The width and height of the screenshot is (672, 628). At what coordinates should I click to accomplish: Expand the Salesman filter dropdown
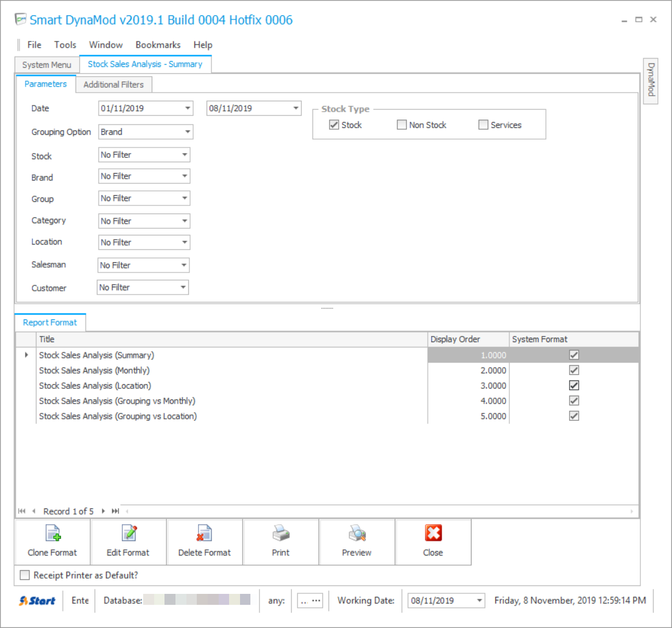pos(184,265)
